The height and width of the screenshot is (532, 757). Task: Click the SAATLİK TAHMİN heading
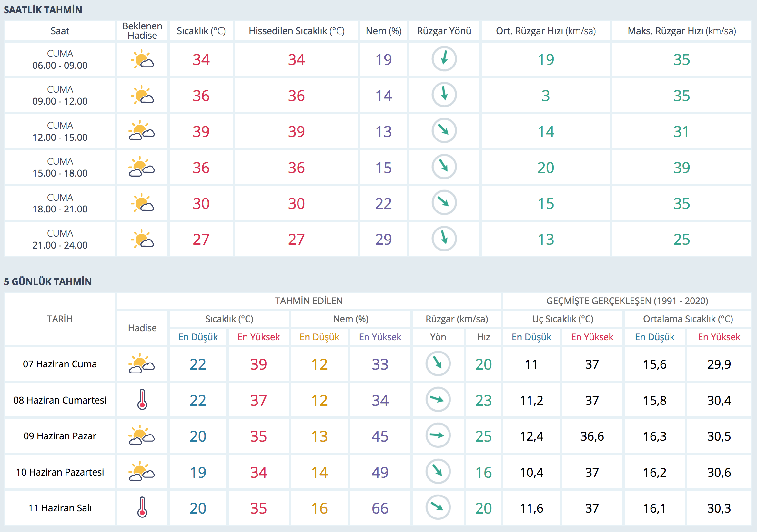[43, 10]
